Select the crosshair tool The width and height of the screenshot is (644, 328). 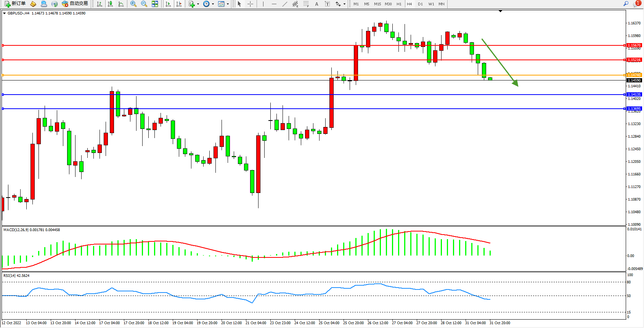click(251, 4)
